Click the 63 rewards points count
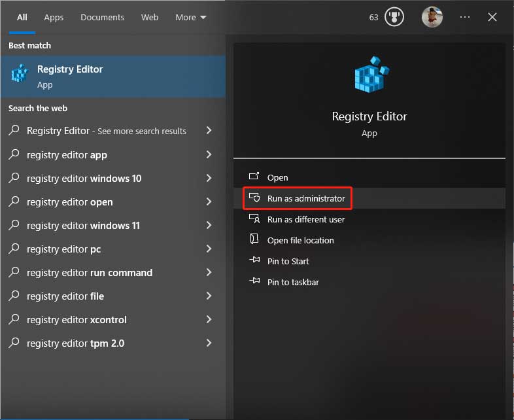The width and height of the screenshot is (514, 420). tap(373, 18)
